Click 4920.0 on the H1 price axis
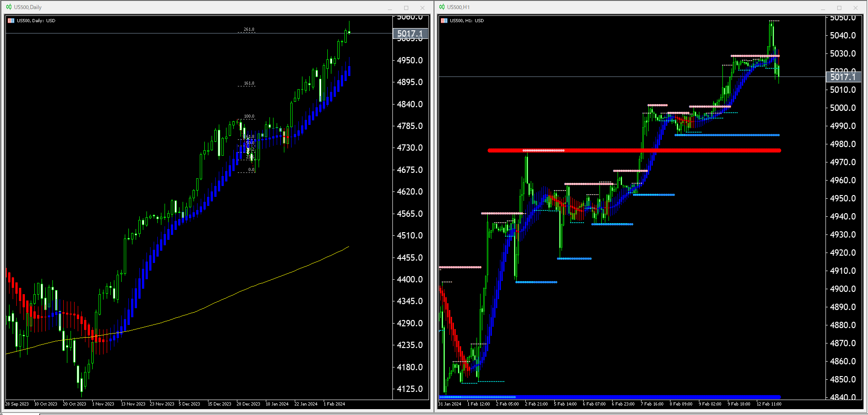Screen dimensions: 868x415 (843, 253)
